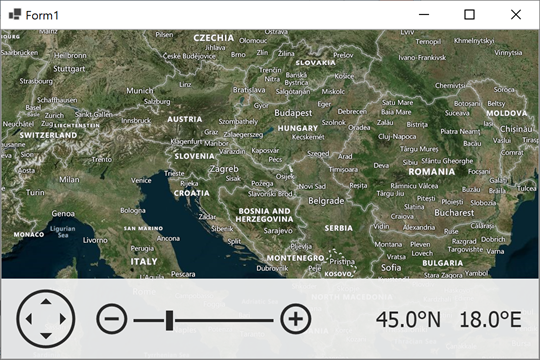
Task: Click the HUNGARY country label
Action: click(x=298, y=128)
